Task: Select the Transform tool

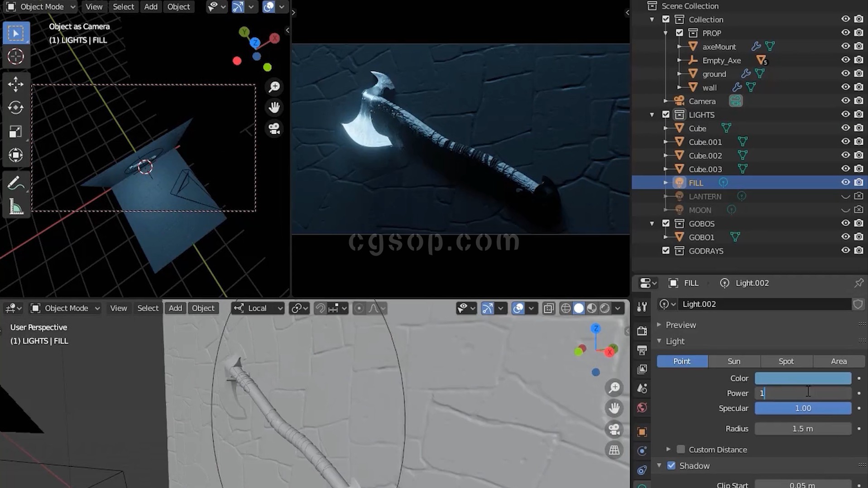Action: click(x=16, y=155)
